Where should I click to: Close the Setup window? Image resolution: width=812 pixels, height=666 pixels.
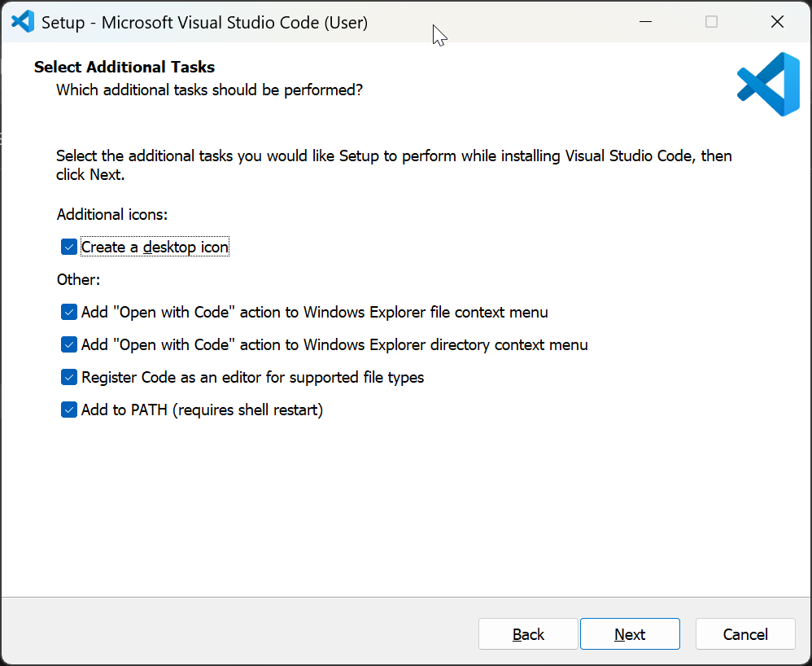pos(777,22)
